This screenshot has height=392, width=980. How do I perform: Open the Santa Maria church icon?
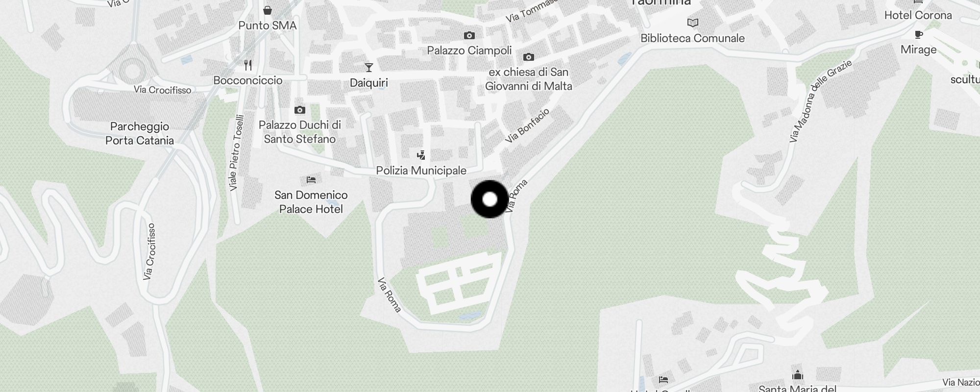click(798, 375)
